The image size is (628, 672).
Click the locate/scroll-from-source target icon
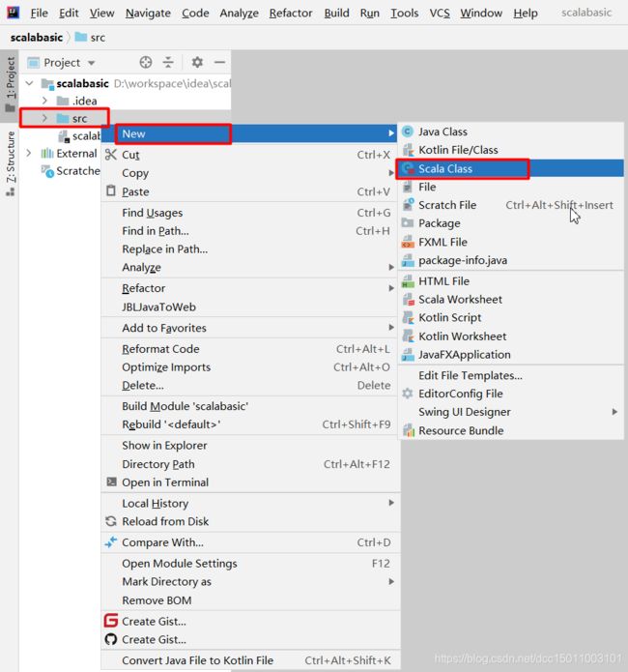146,63
